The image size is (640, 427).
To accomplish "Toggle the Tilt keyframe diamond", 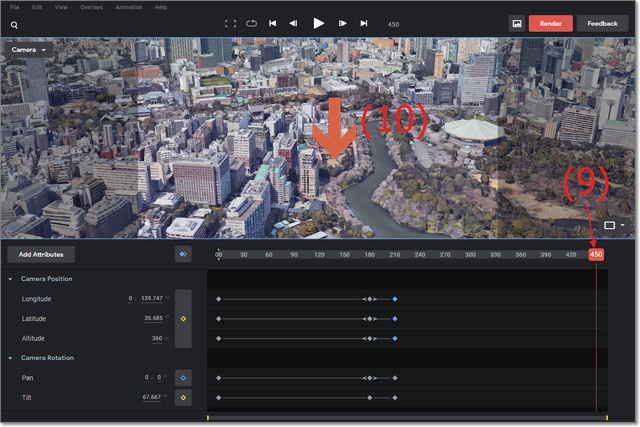I will coord(183,398).
